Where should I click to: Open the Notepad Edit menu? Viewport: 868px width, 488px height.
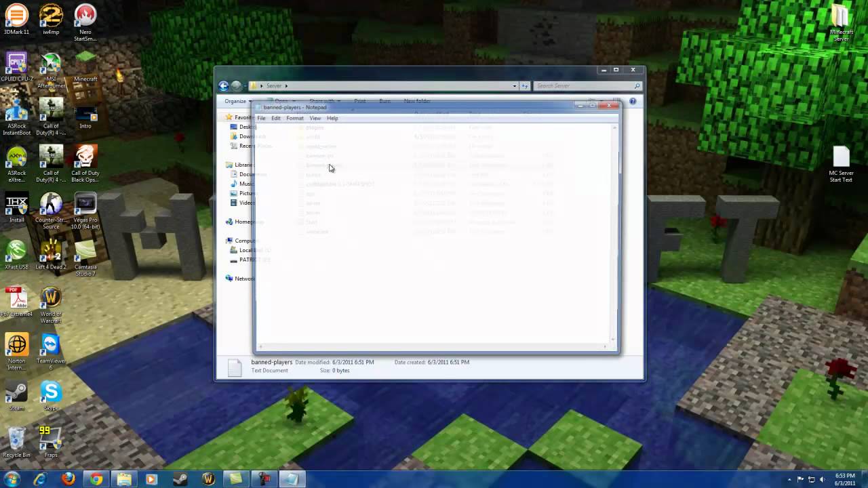coord(276,118)
